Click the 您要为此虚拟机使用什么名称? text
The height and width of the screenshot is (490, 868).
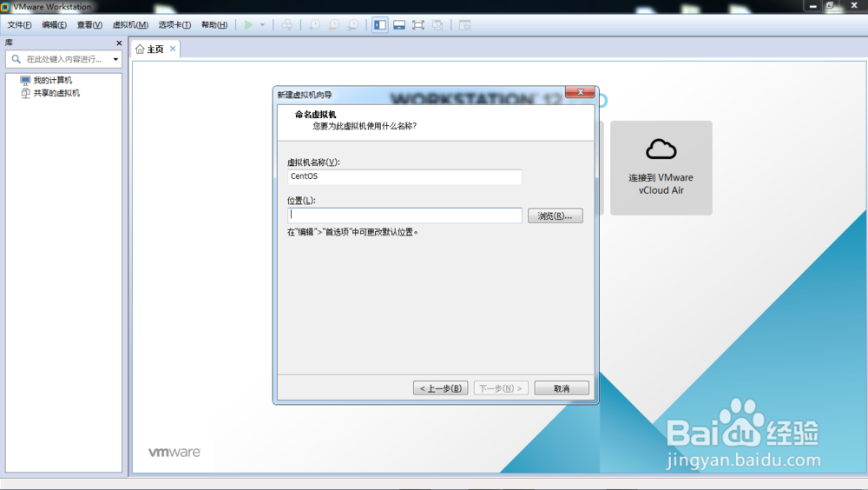(365, 126)
